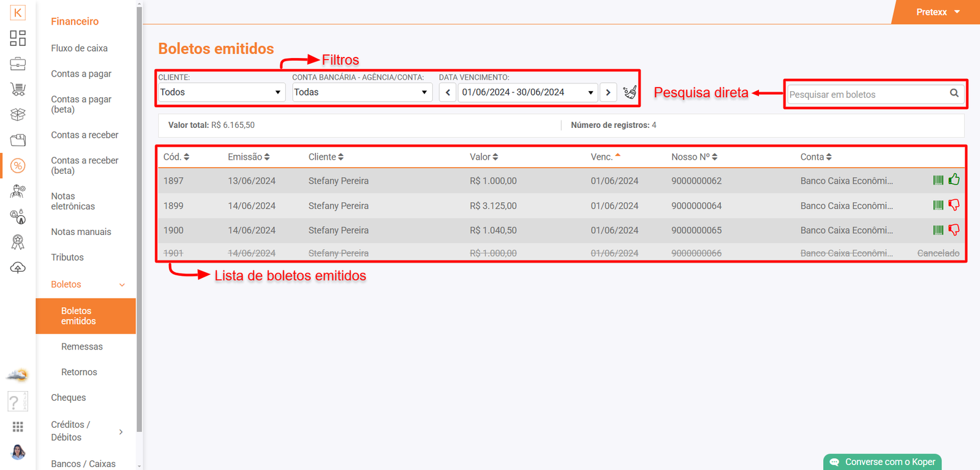Open the Cliente filter dropdown
This screenshot has height=470, width=980.
(x=221, y=92)
